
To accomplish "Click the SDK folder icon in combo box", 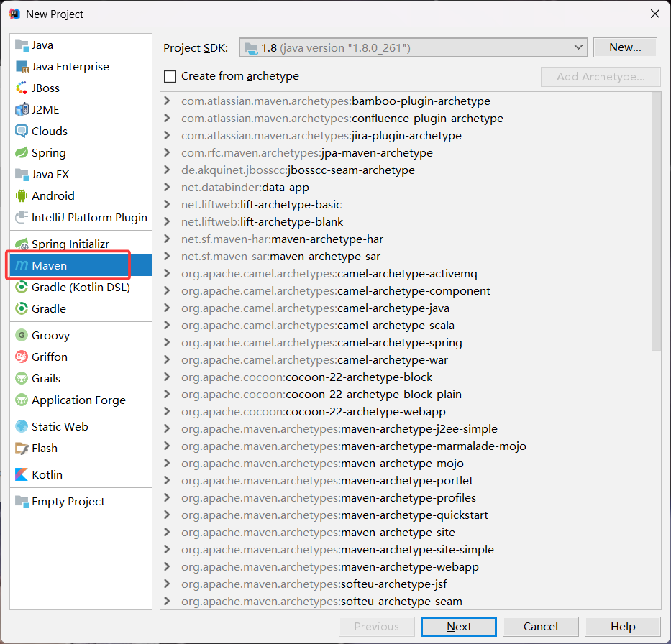I will click(x=251, y=48).
